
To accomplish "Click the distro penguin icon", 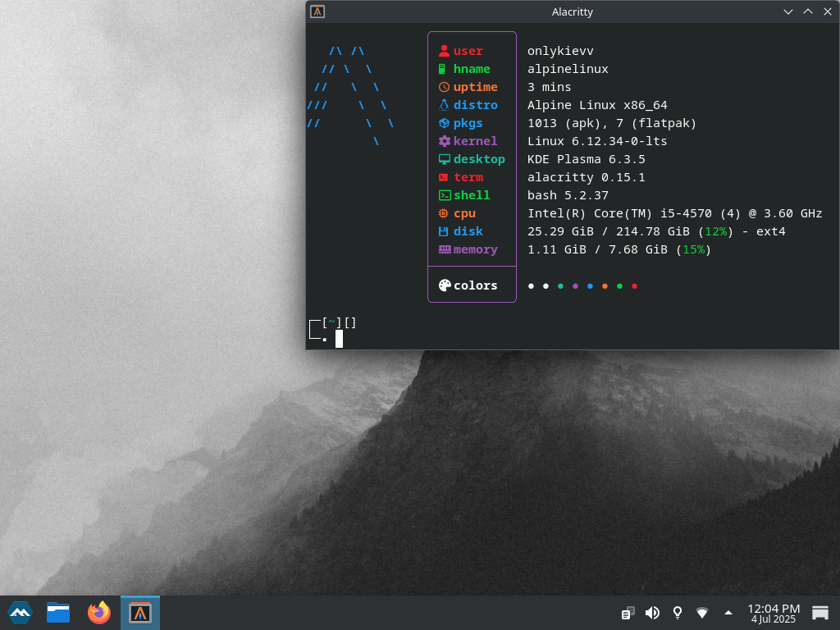I will [x=444, y=105].
